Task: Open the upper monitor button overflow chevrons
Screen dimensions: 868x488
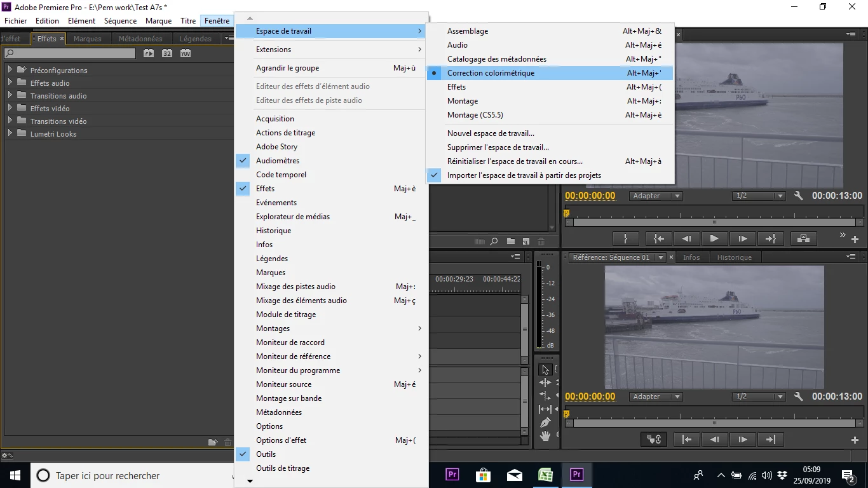Action: pyautogui.click(x=843, y=235)
